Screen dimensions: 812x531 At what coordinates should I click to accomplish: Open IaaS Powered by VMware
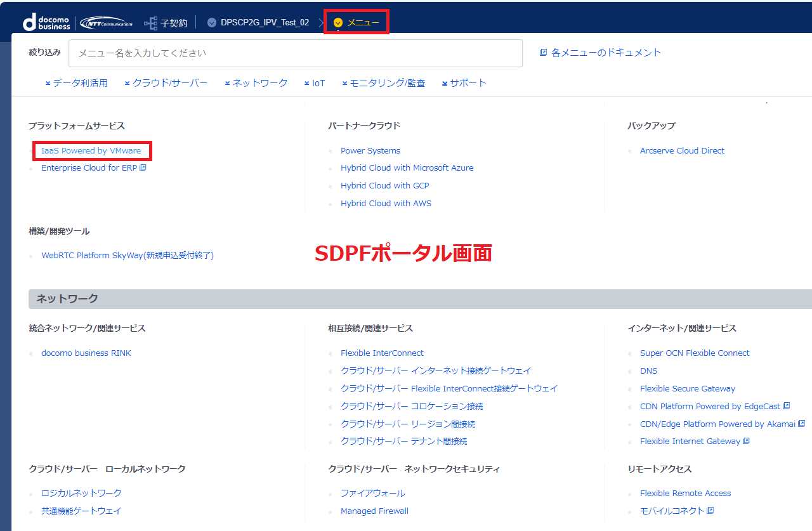point(91,151)
